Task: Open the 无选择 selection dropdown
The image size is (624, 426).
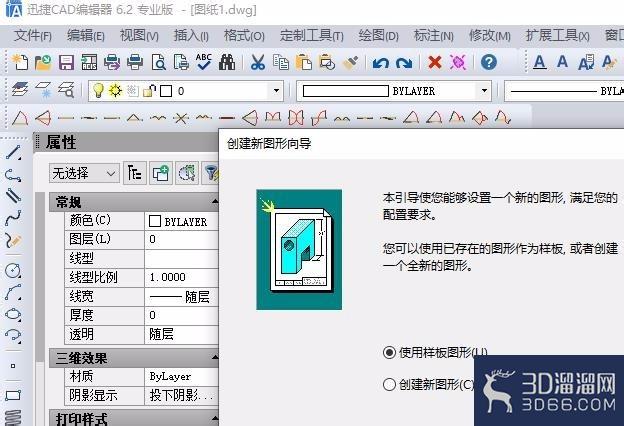Action: tap(84, 173)
